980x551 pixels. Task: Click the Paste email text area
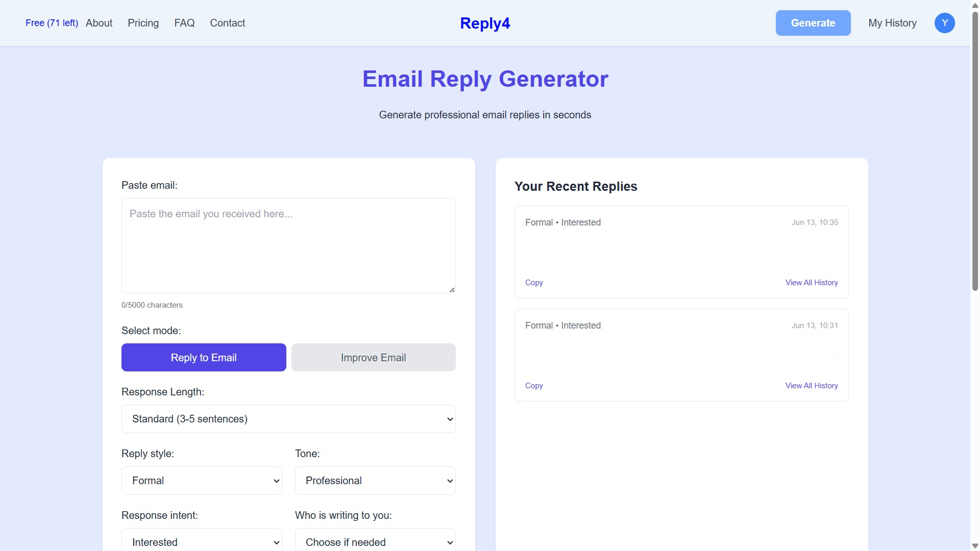288,245
